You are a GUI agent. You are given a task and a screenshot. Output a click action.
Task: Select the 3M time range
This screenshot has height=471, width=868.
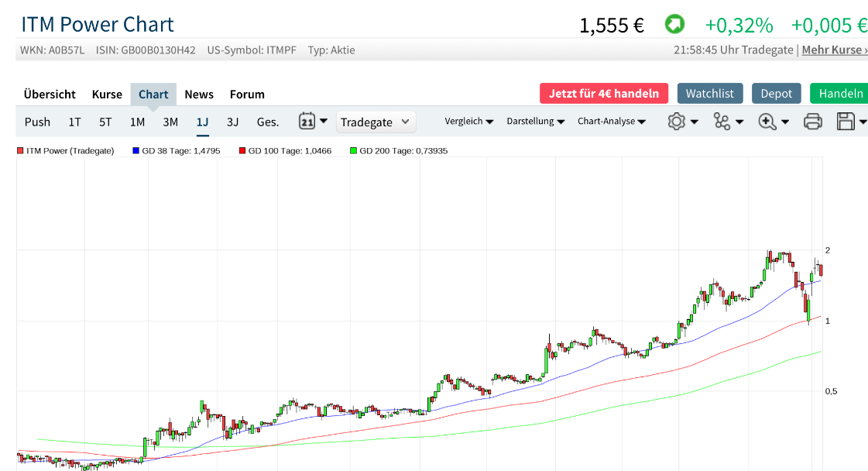(170, 122)
